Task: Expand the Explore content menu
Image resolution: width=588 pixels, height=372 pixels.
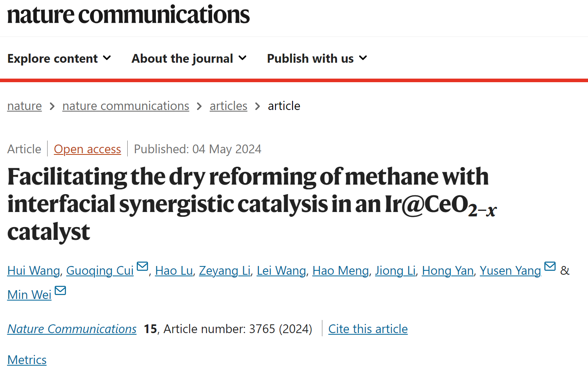Action: [59, 58]
